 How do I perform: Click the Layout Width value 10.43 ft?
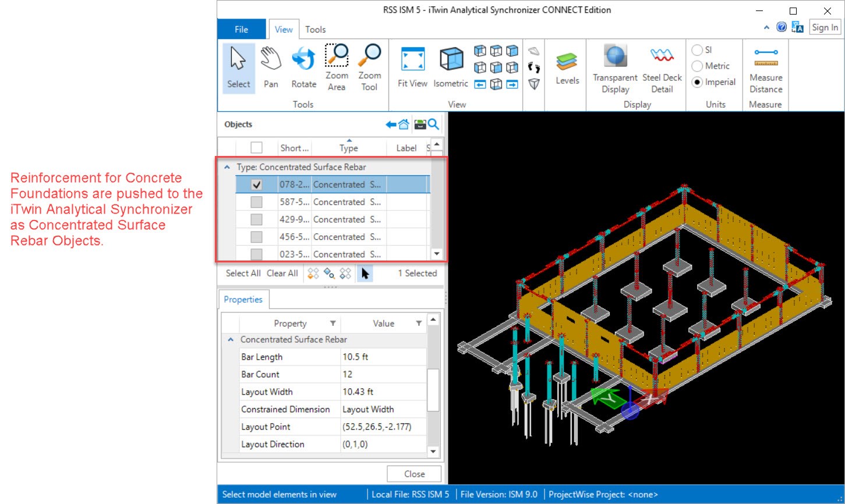click(384, 392)
